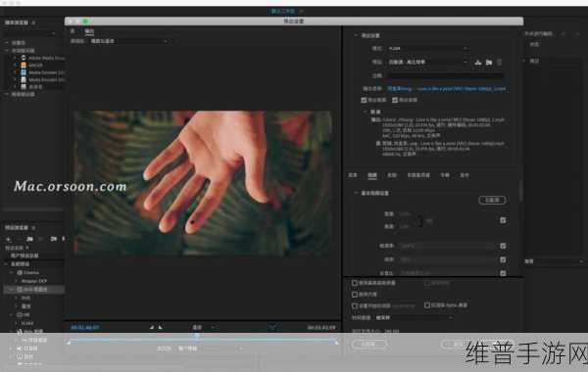This screenshot has height=372, width=588.
Task: Toggle 仅渲染 Alpha 通道 checkbox
Action: 427,305
